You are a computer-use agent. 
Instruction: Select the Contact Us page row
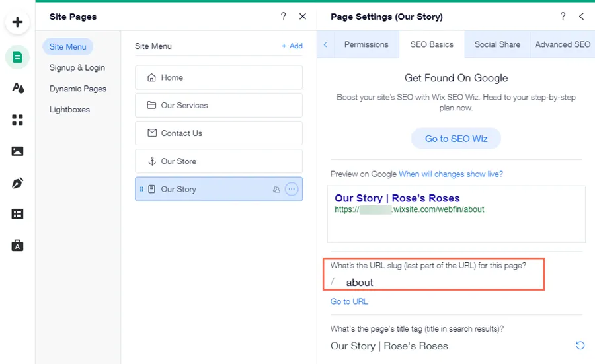pyautogui.click(x=219, y=133)
